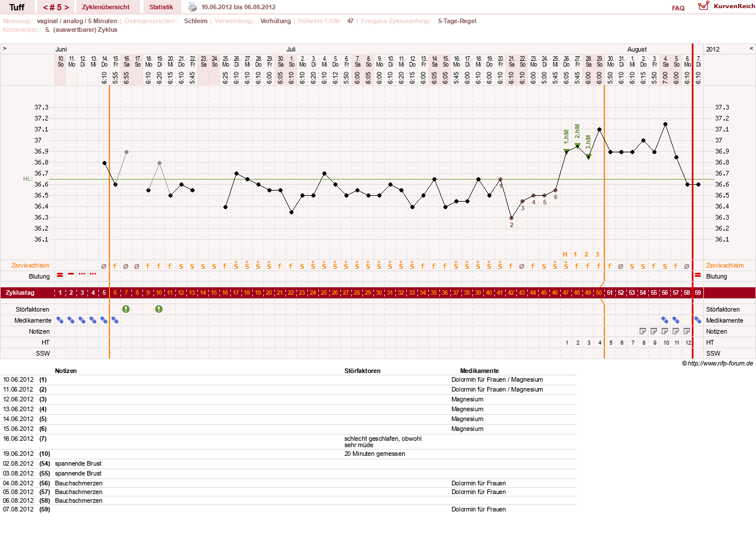
Task: Click the printer icon beside Statistik
Action: [x=193, y=7]
